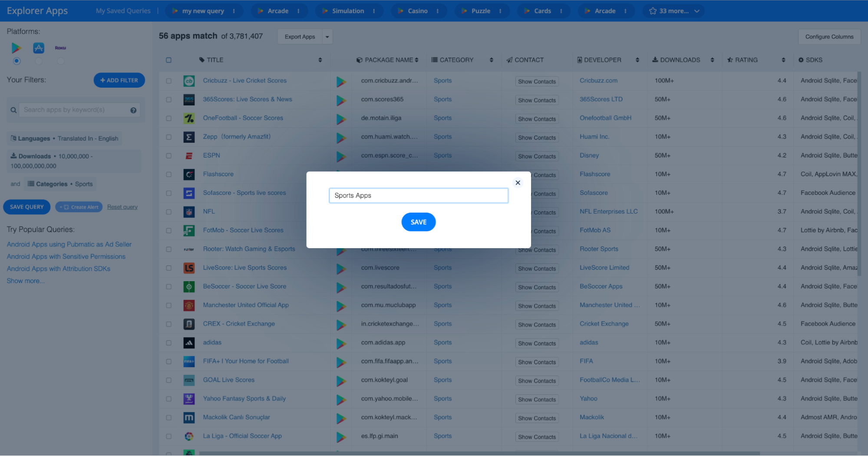Close the save query dialog

pos(518,183)
